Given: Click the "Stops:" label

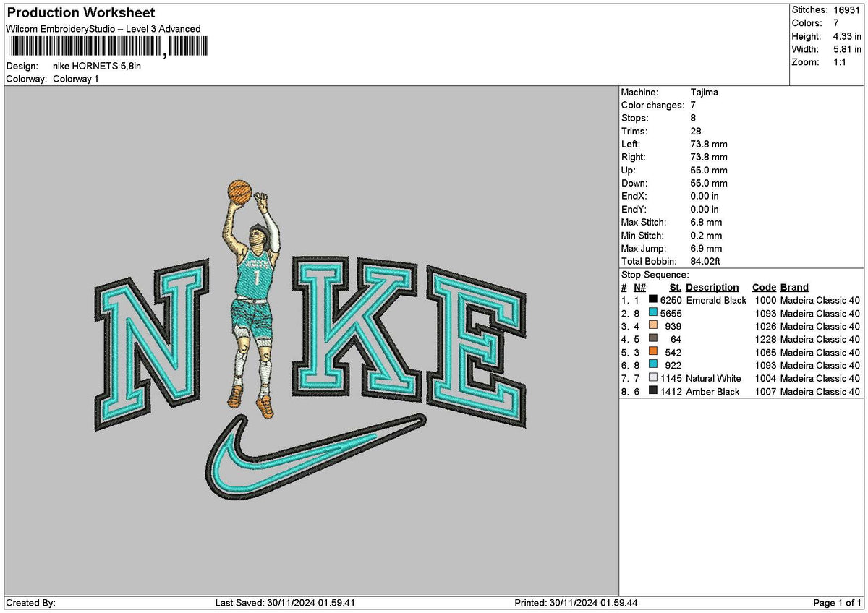Looking at the screenshot, I should coord(635,119).
